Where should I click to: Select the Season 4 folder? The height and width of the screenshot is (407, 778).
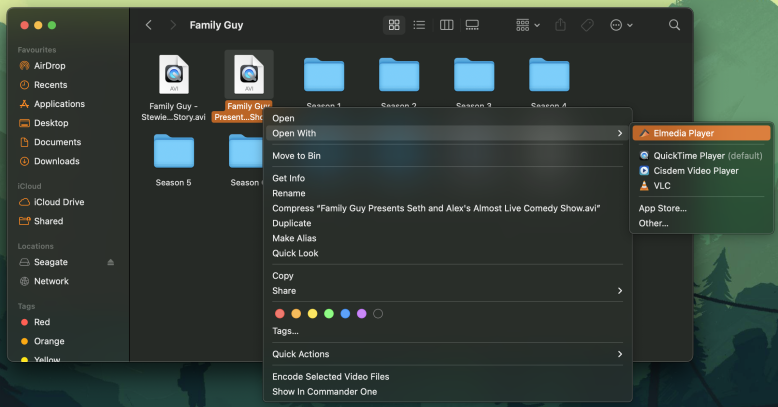[549, 74]
